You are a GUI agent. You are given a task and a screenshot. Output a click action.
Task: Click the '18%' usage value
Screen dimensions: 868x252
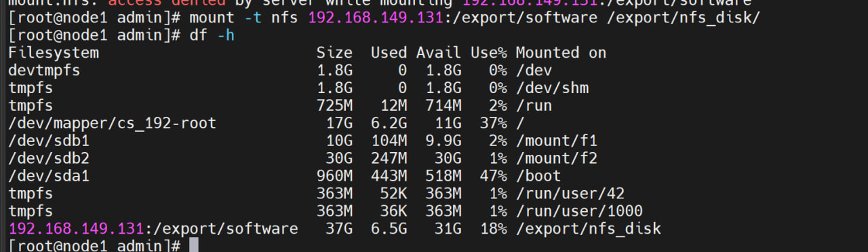pyautogui.click(x=493, y=229)
